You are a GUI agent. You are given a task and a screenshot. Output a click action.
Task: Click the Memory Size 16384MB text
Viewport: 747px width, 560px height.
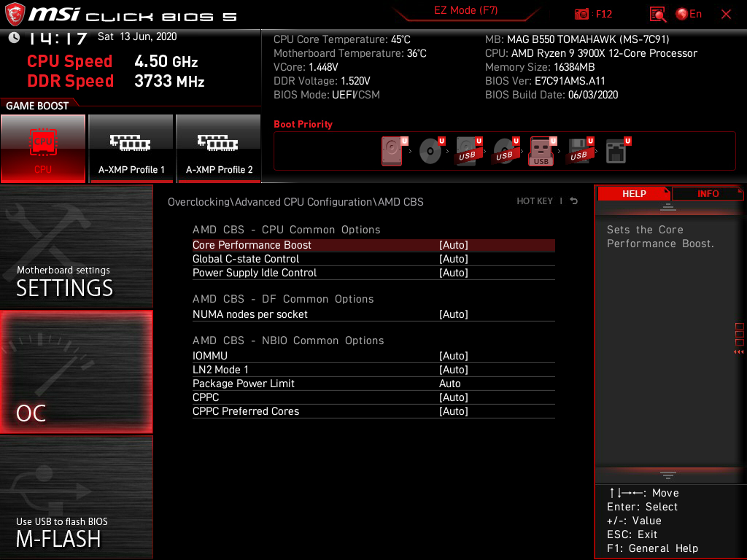tap(540, 67)
